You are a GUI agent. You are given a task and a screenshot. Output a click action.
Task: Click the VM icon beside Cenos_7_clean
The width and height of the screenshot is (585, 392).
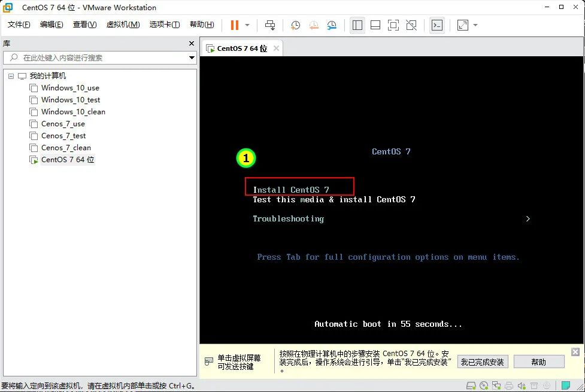coord(34,148)
